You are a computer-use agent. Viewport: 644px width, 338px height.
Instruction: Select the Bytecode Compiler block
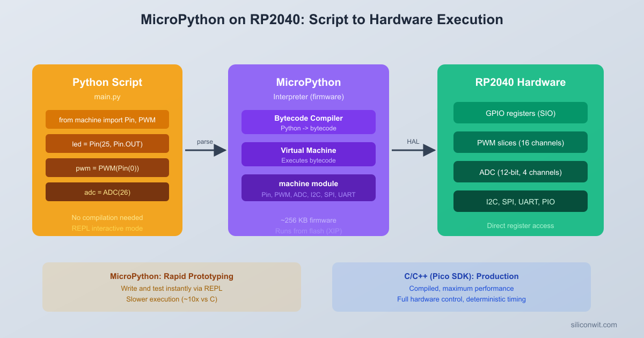[x=309, y=122]
